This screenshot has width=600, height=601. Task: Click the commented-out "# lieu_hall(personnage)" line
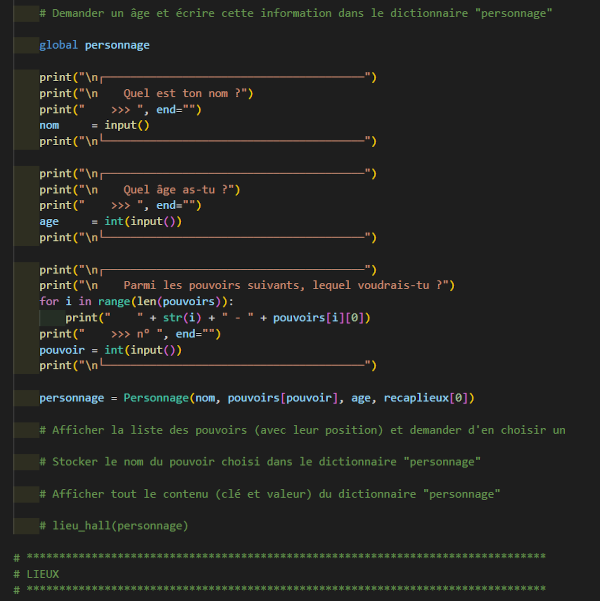114,526
